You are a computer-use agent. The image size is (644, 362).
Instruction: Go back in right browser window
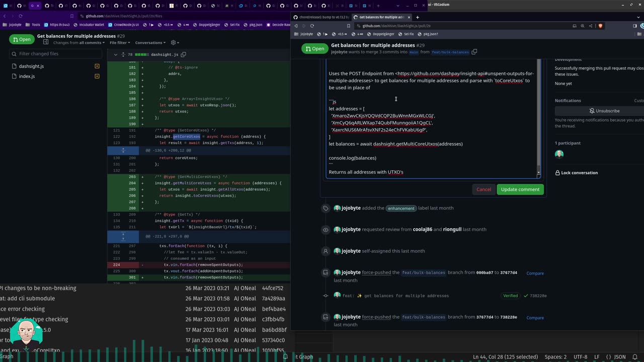[296, 26]
